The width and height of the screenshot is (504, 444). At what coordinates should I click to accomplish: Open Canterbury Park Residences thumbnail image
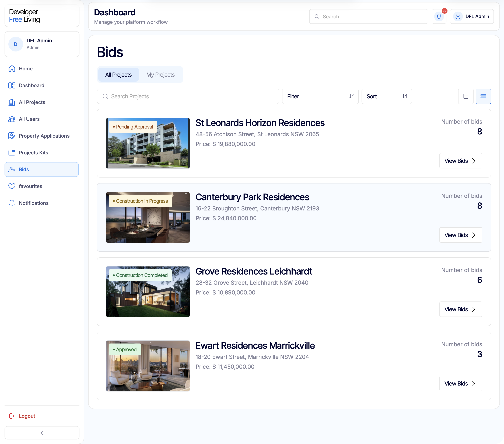click(x=148, y=218)
